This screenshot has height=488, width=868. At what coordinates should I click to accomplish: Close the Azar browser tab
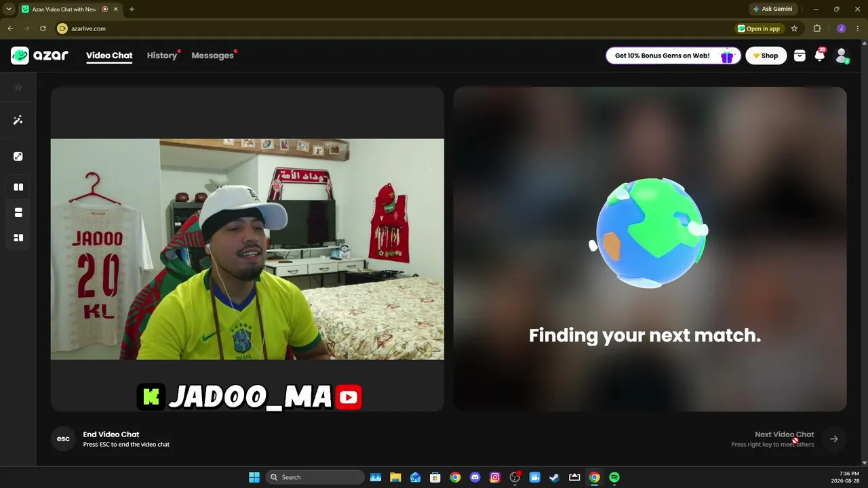[116, 9]
